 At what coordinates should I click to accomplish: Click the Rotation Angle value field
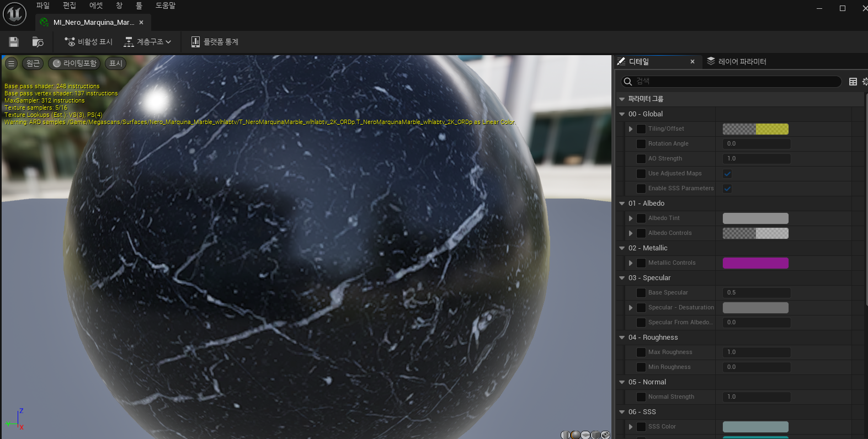pyautogui.click(x=757, y=144)
